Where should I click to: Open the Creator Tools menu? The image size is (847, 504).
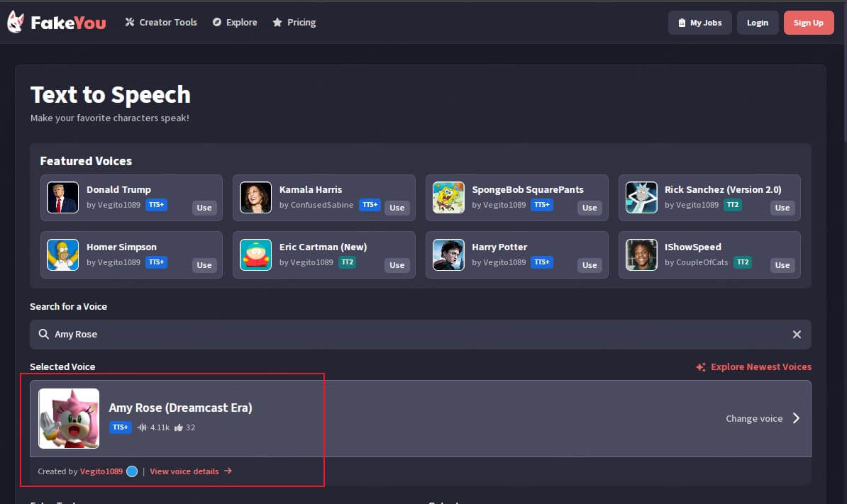(x=161, y=22)
